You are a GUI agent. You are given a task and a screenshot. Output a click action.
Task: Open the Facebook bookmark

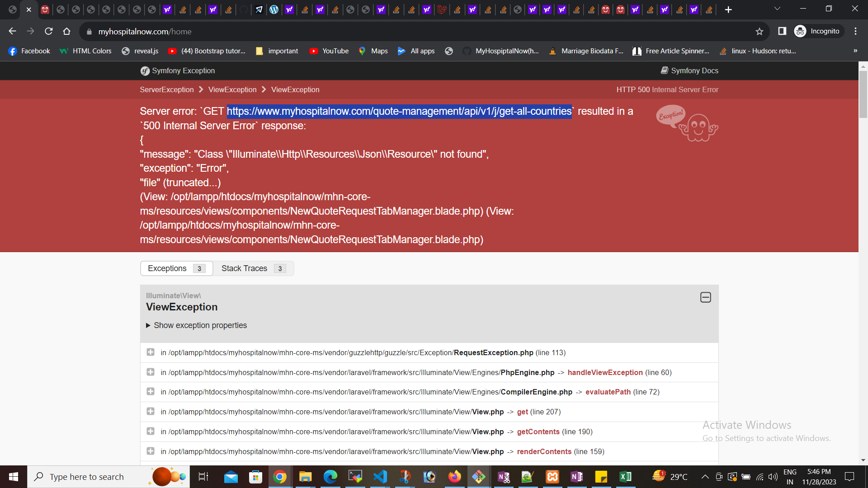coord(29,51)
